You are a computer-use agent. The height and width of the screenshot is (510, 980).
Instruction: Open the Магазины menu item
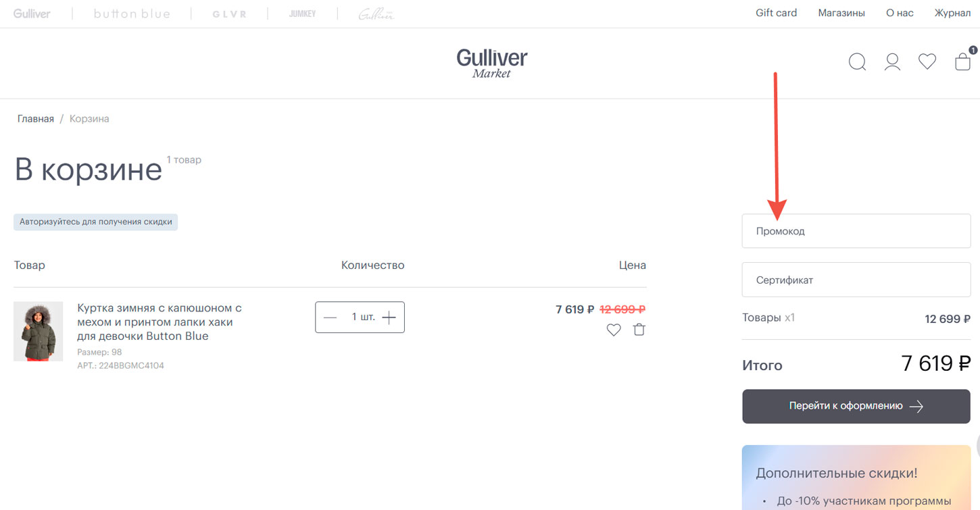coord(841,13)
